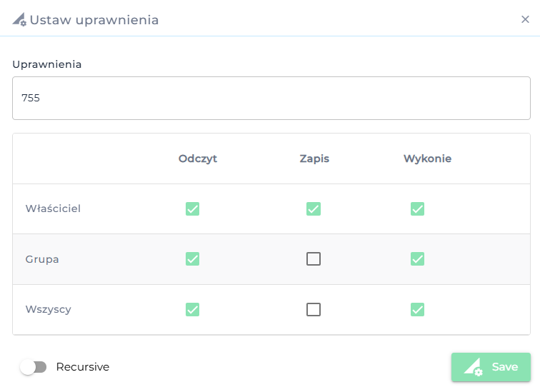
Task: Uncheck Grupa Odczyt permission checkbox
Action: click(x=192, y=259)
